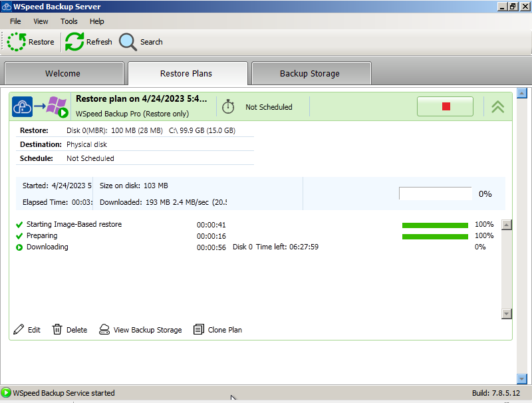This screenshot has height=403, width=532.
Task: Switch to the Welcome tab
Action: 64,73
